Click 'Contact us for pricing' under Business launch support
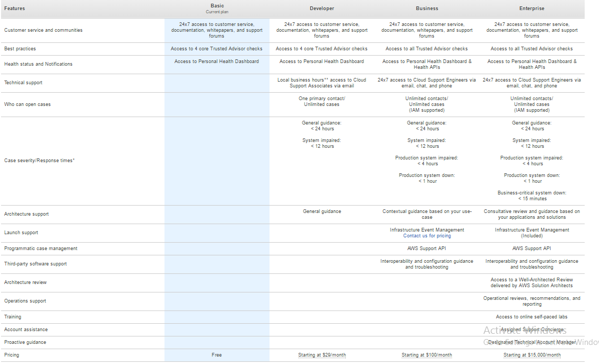This screenshot has width=599, height=364. [427, 236]
